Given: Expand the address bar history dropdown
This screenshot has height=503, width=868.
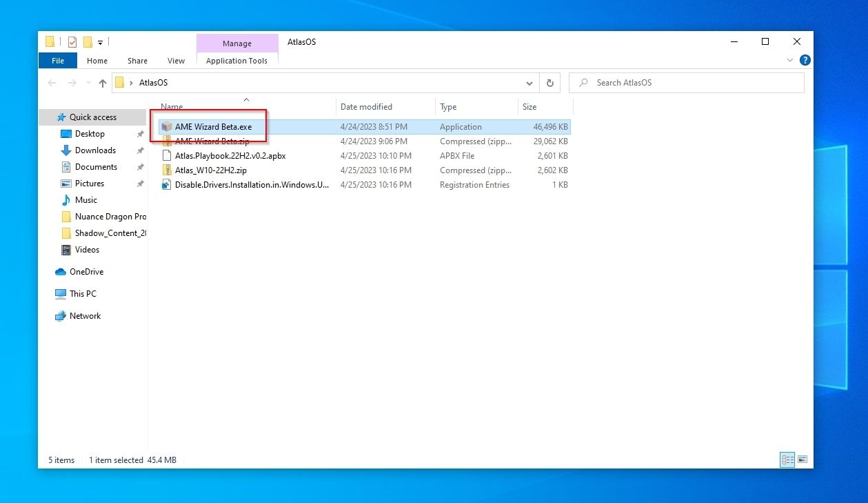Looking at the screenshot, I should tap(529, 83).
